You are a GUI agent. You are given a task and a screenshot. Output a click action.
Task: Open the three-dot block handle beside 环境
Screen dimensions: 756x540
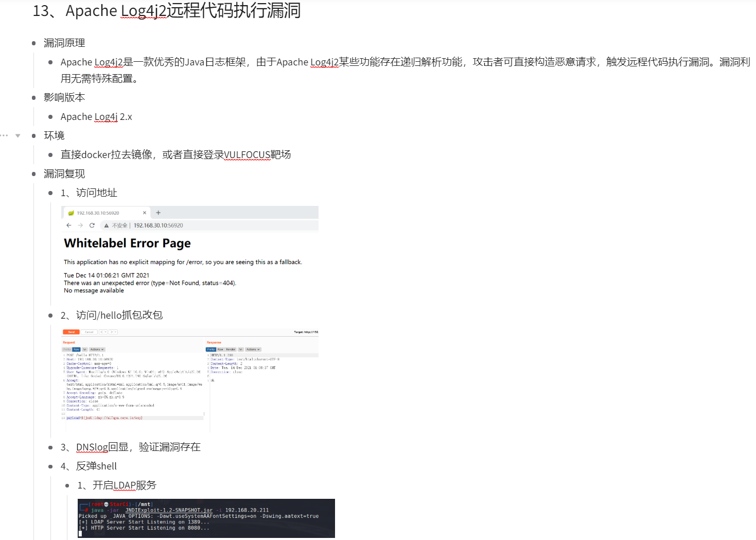pos(4,135)
